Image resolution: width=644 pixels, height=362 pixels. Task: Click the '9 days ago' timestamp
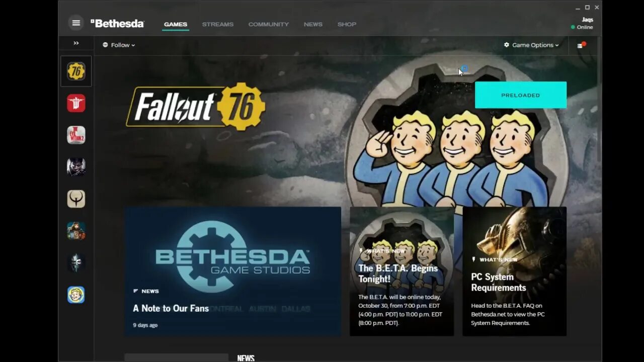point(145,325)
